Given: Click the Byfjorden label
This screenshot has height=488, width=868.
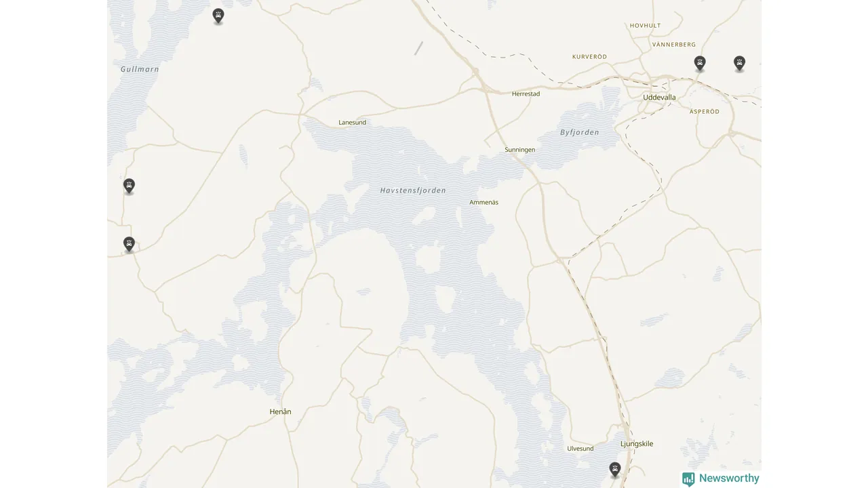Looking at the screenshot, I should coord(580,132).
